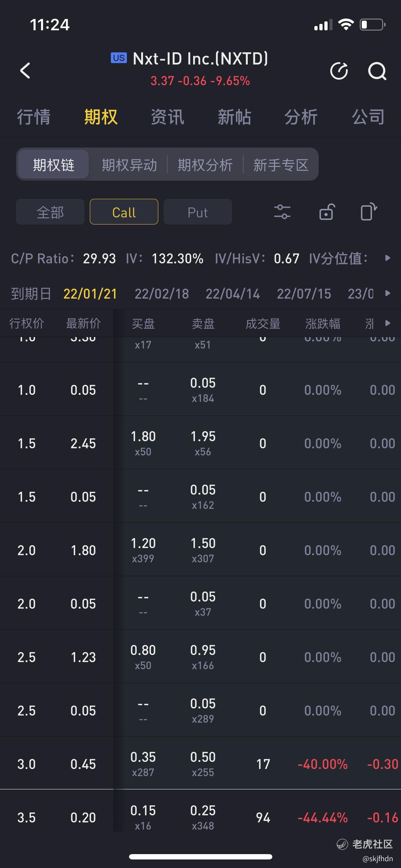Image resolution: width=401 pixels, height=868 pixels.
Task: Expand more expiry dates arrow
Action: coord(388,293)
